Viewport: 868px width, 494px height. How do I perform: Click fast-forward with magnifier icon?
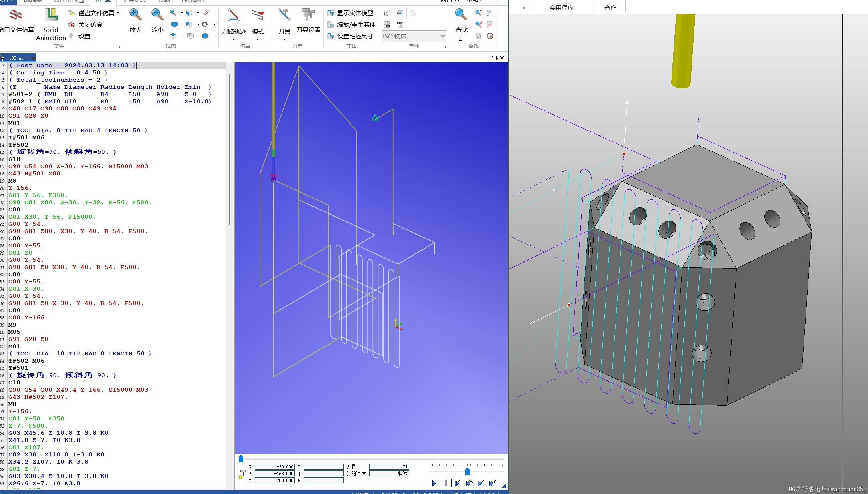(x=469, y=483)
